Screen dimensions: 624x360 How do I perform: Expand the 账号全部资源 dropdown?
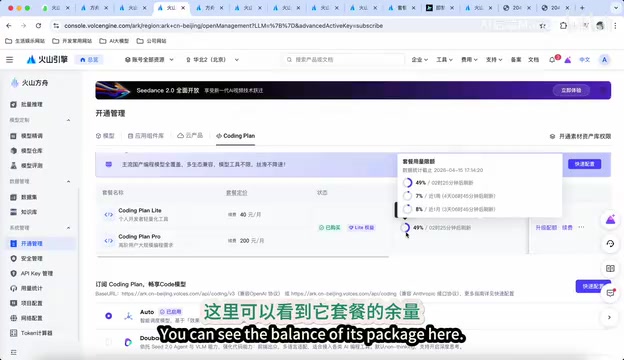(x=149, y=60)
